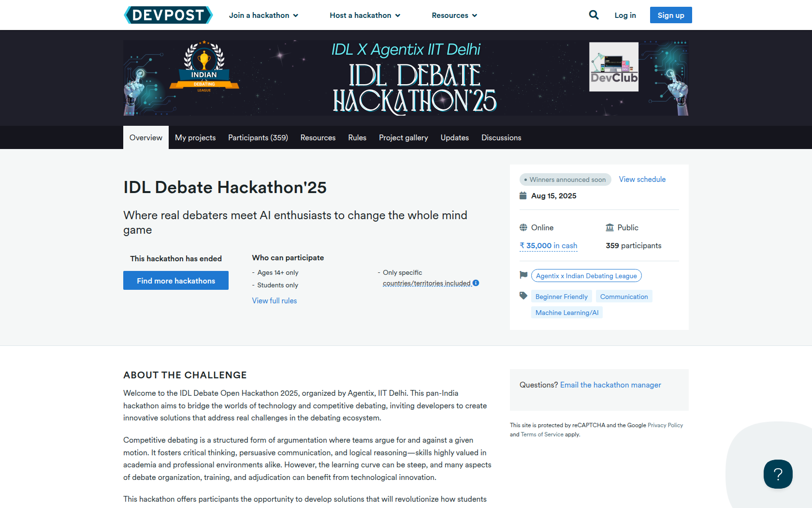Image resolution: width=812 pixels, height=508 pixels.
Task: Open the Project gallery tab
Action: (x=404, y=138)
